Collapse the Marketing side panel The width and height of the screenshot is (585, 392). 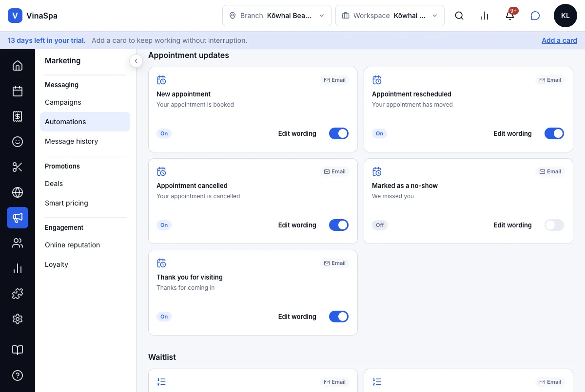point(136,61)
